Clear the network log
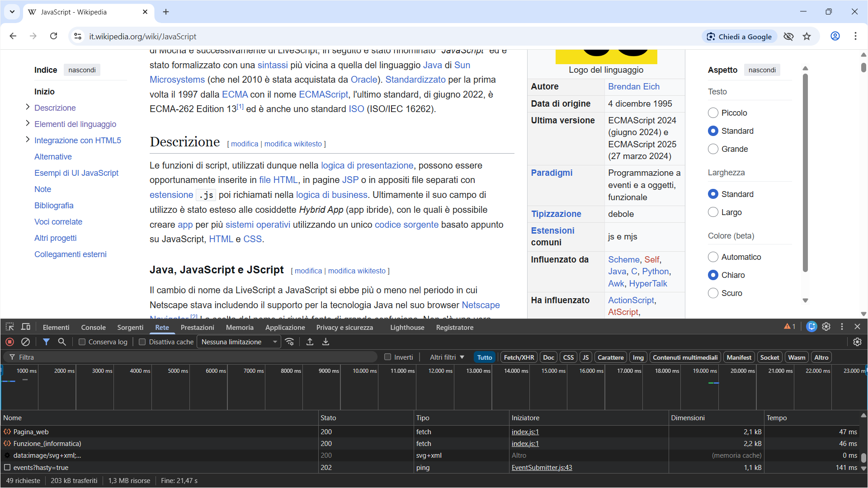868x488 pixels. coord(26,342)
